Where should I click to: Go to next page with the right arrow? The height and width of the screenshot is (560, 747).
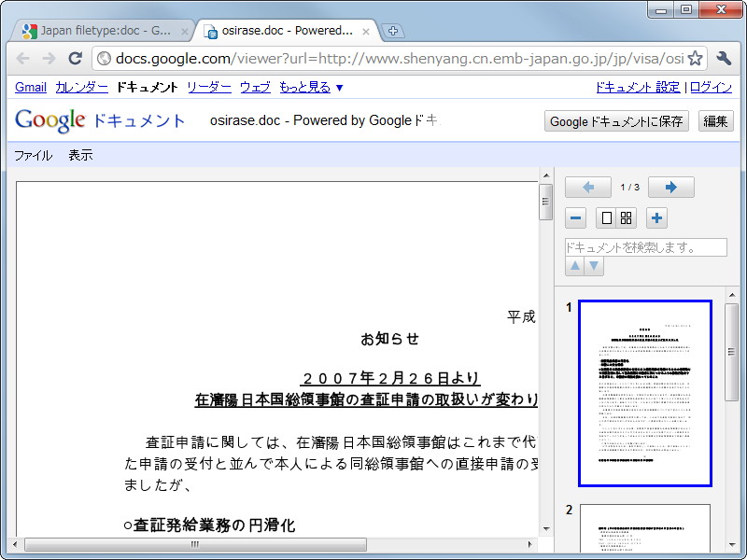tap(670, 187)
